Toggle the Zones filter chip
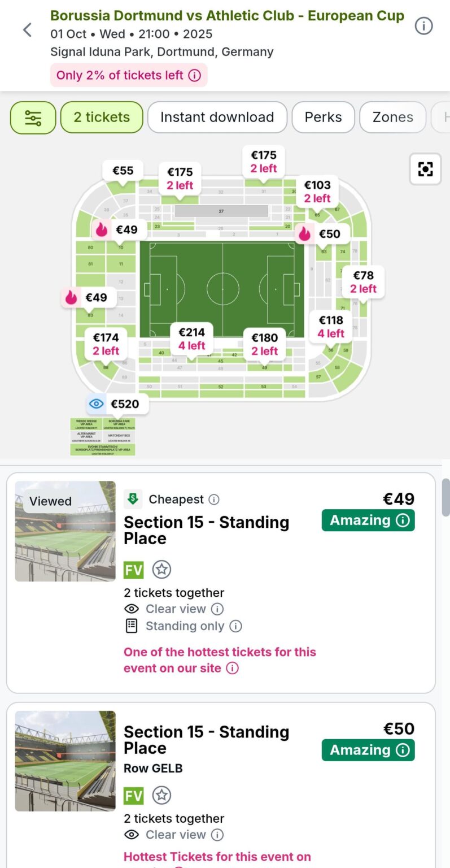Viewport: 450px width, 868px height. pos(392,118)
